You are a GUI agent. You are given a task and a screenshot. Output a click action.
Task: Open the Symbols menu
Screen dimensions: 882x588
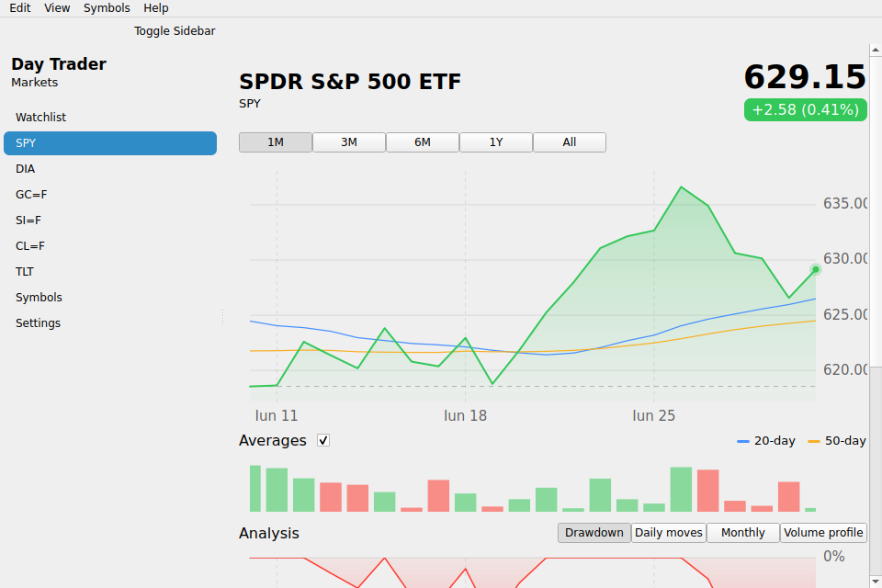(107, 8)
